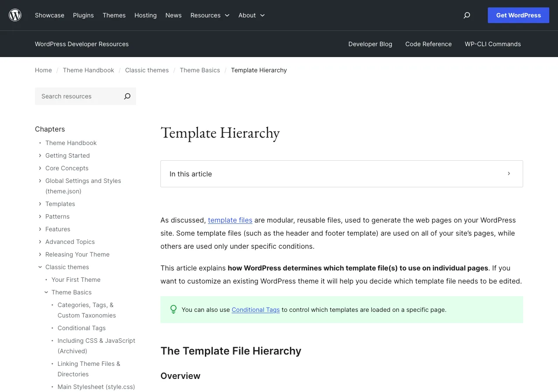Click the Get WordPress button
The height and width of the screenshot is (392, 558).
(x=518, y=15)
